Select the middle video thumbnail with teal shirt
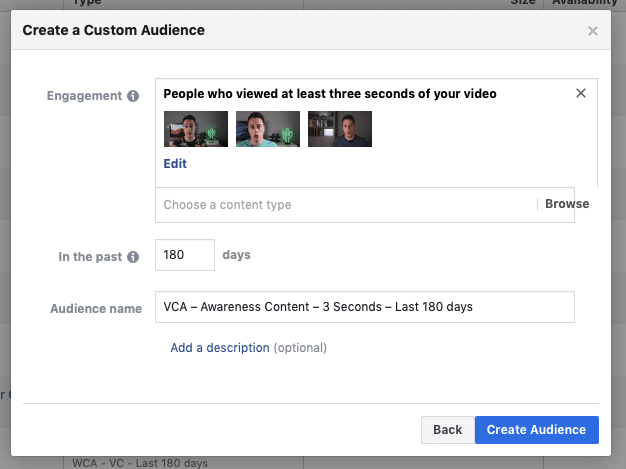626x469 pixels. 267,129
